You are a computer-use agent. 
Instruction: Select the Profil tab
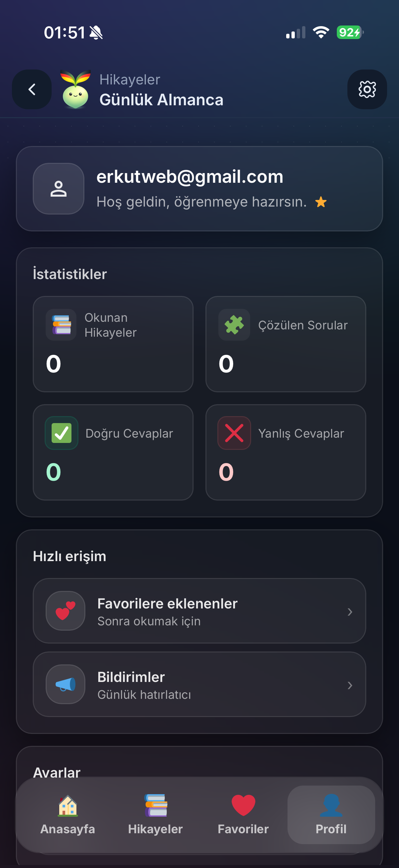331,815
